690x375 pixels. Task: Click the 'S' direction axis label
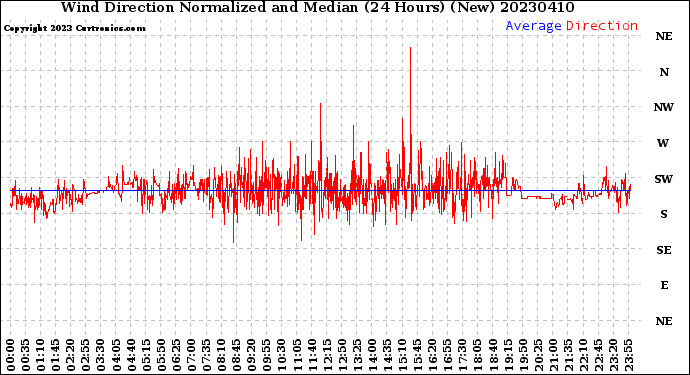click(664, 214)
